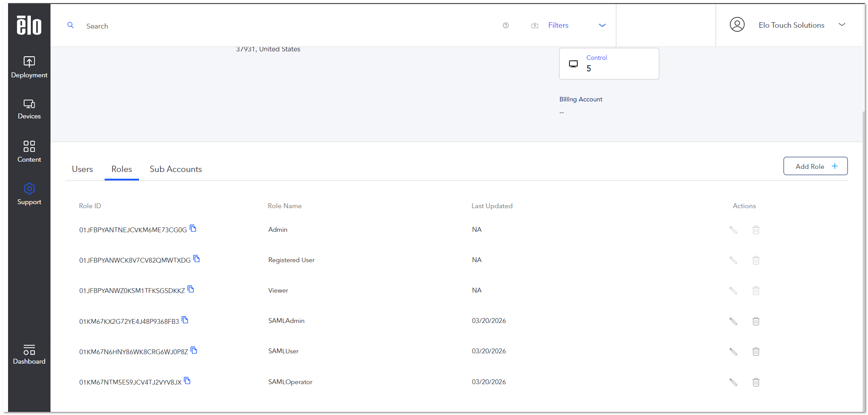Click the Add Role button
The image size is (868, 415).
[815, 166]
